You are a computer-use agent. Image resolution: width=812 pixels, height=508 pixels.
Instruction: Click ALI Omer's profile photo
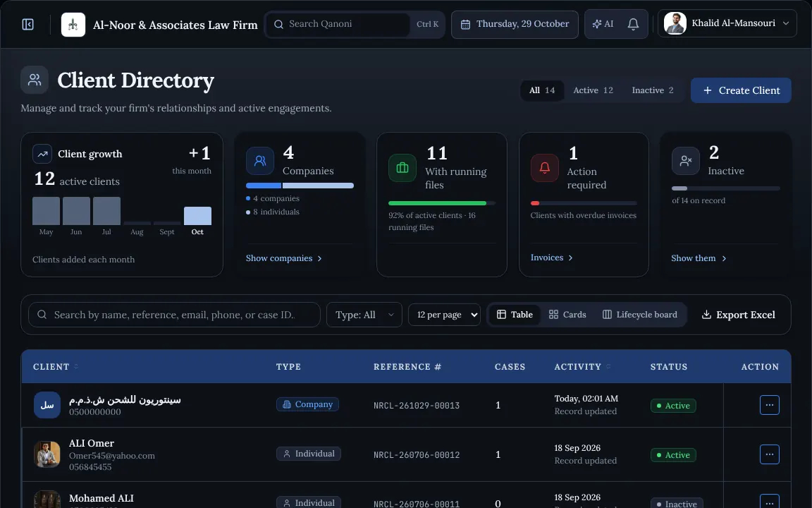pyautogui.click(x=47, y=454)
